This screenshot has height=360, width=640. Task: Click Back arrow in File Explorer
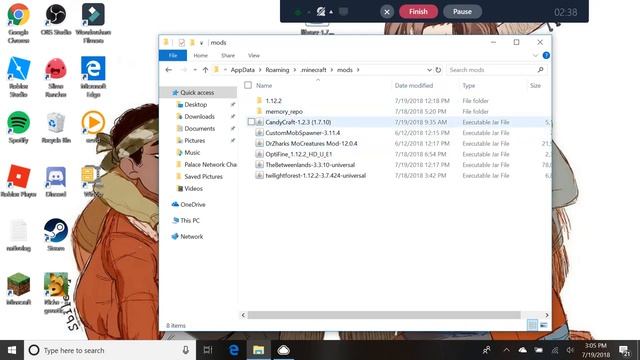point(169,70)
